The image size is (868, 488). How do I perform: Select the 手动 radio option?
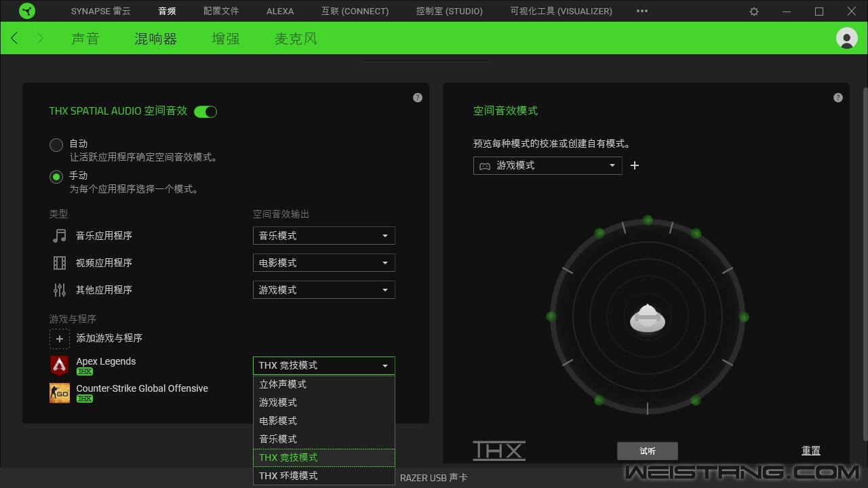click(x=56, y=176)
